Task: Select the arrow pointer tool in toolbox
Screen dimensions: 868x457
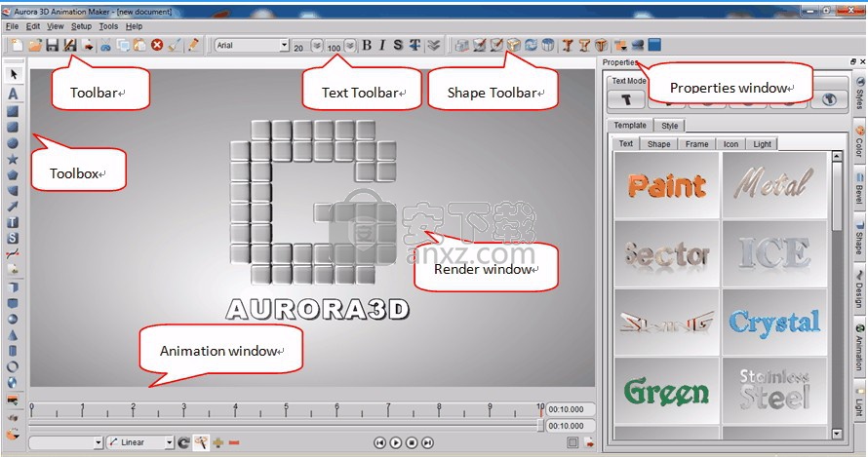Action: click(14, 74)
